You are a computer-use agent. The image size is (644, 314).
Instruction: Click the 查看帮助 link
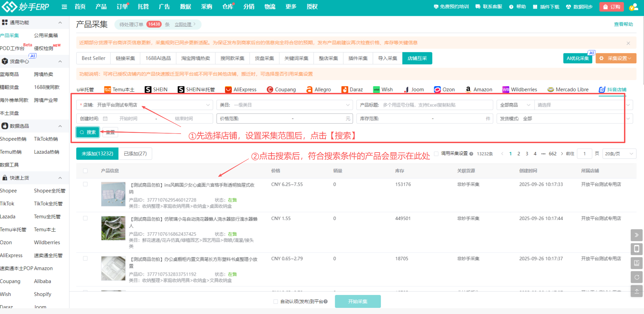[623, 24]
